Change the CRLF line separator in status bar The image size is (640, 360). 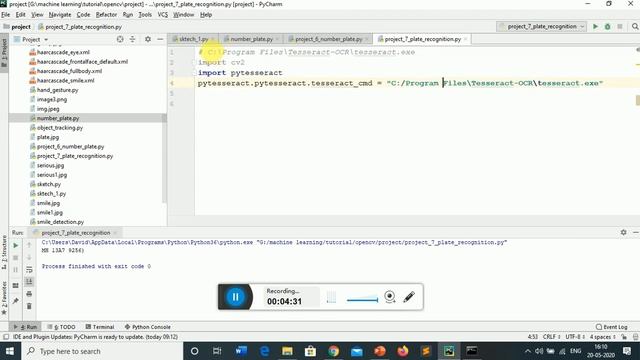point(552,337)
